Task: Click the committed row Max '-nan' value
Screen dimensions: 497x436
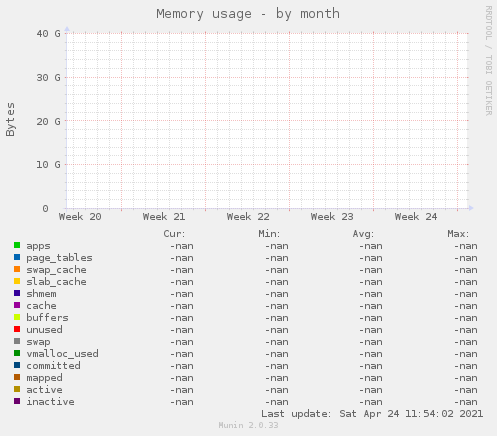Action: 466,366
